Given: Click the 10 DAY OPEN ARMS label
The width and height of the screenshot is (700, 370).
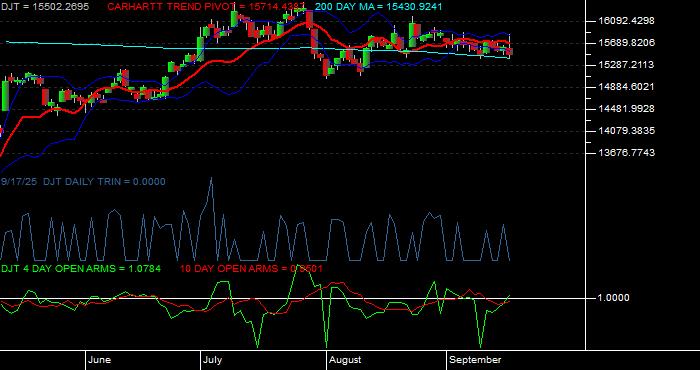Looking at the screenshot, I should 251,269.
